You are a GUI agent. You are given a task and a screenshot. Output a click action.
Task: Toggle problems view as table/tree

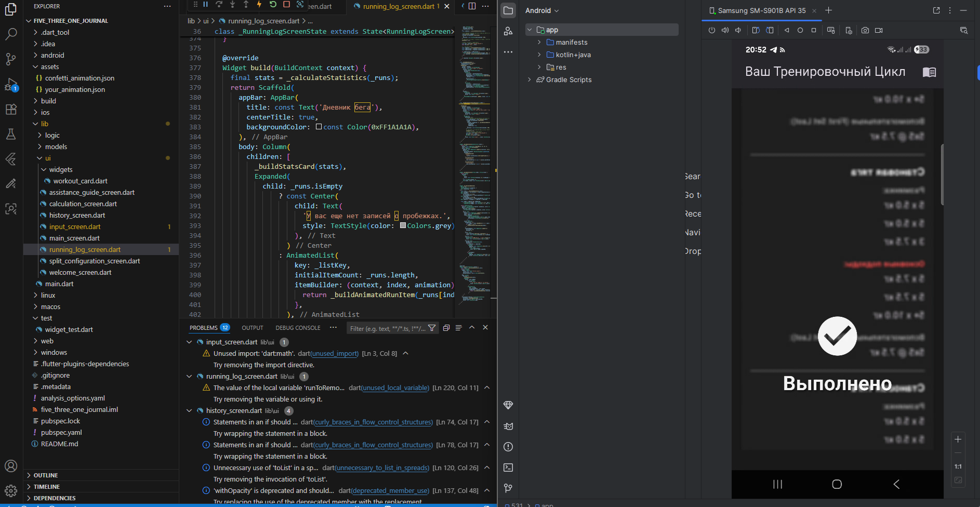pyautogui.click(x=458, y=328)
